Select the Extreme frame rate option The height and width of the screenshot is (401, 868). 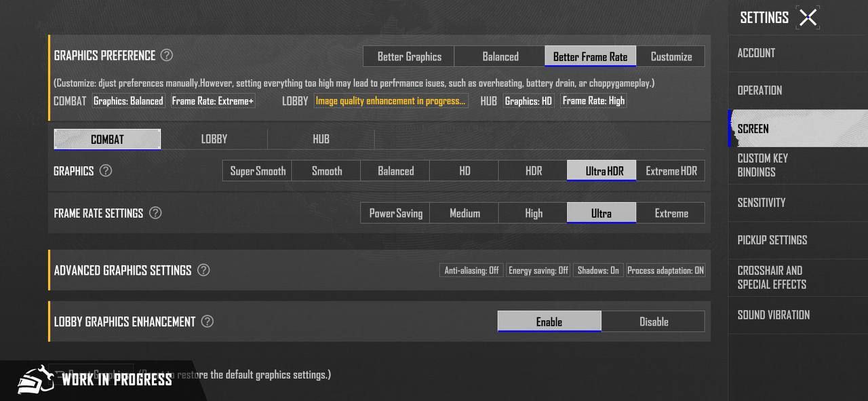(x=671, y=213)
